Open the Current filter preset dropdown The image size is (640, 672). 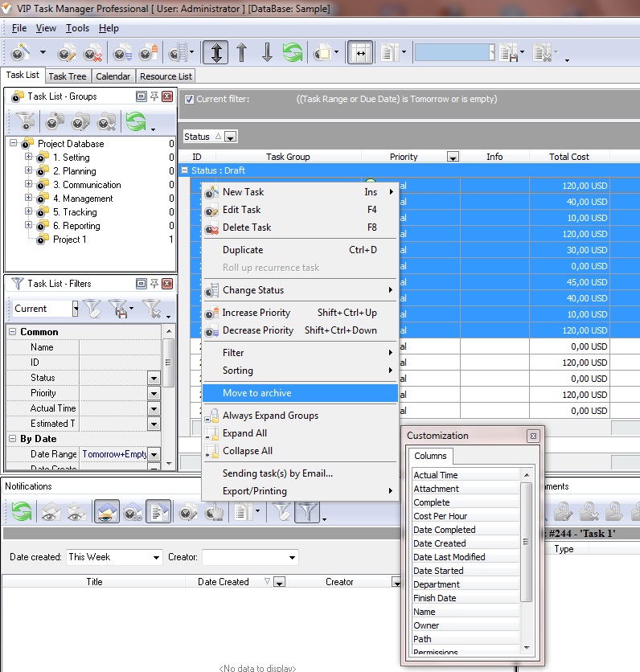pyautogui.click(x=75, y=309)
